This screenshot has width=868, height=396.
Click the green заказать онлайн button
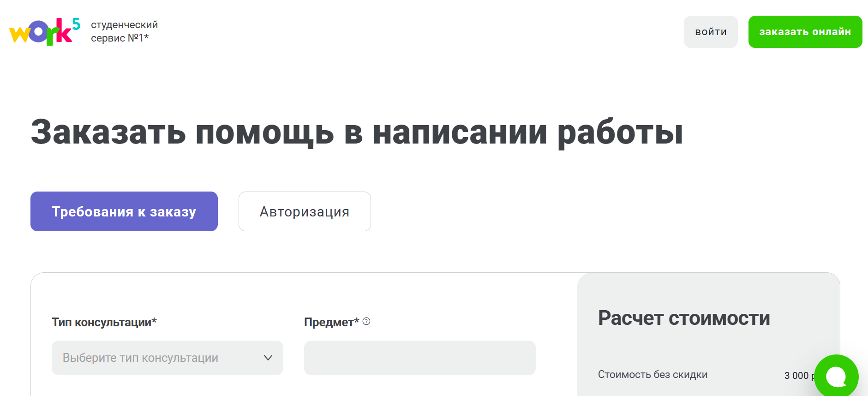(x=805, y=32)
